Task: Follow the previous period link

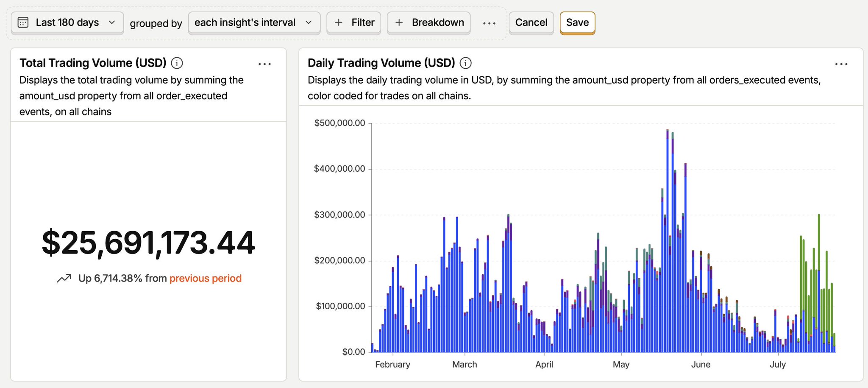Action: pyautogui.click(x=206, y=278)
